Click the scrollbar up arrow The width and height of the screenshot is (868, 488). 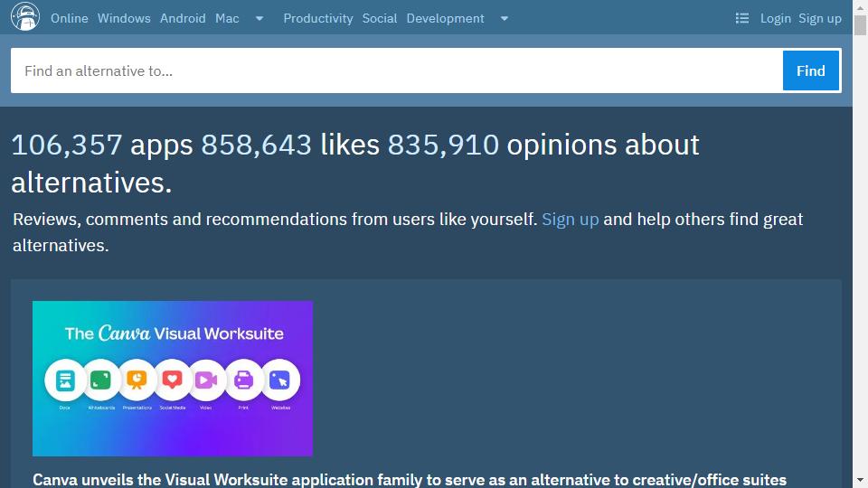point(860,6)
